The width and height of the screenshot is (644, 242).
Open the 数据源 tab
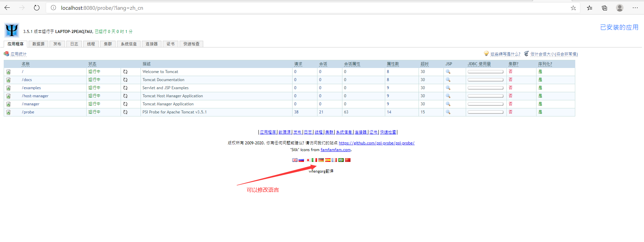(38, 44)
